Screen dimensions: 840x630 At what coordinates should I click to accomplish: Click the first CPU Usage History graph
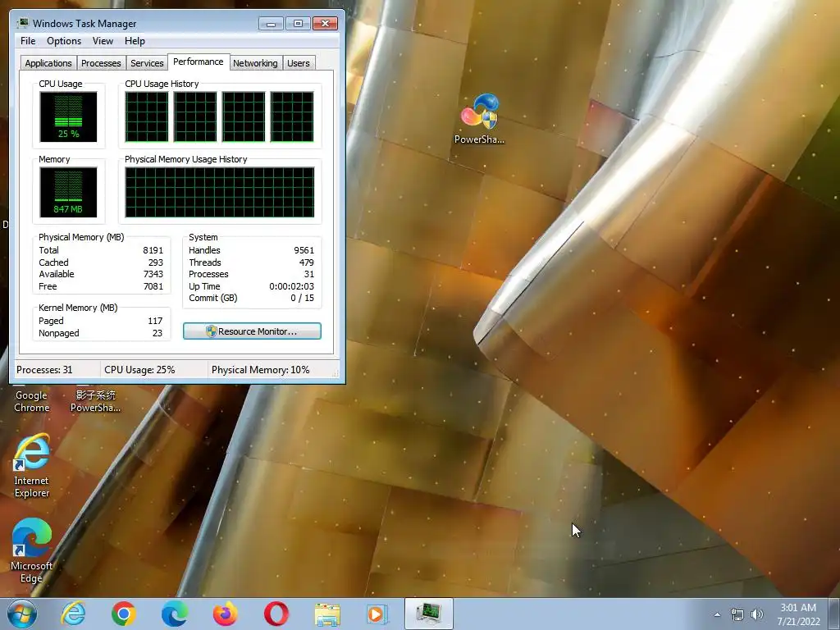tap(147, 116)
